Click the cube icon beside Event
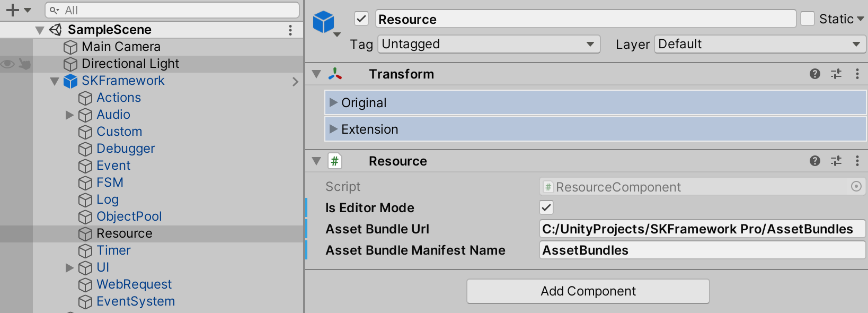Viewport: 868px width, 313px height. pyautogui.click(x=85, y=166)
